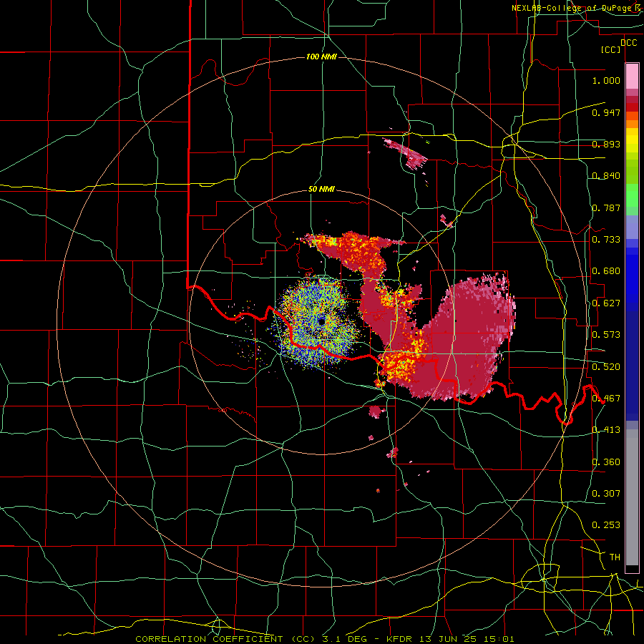Image resolution: width=644 pixels, height=644 pixels.
Task: Click the "CORRELATION COEFFICIENT (CC)" product title
Action: 225,639
